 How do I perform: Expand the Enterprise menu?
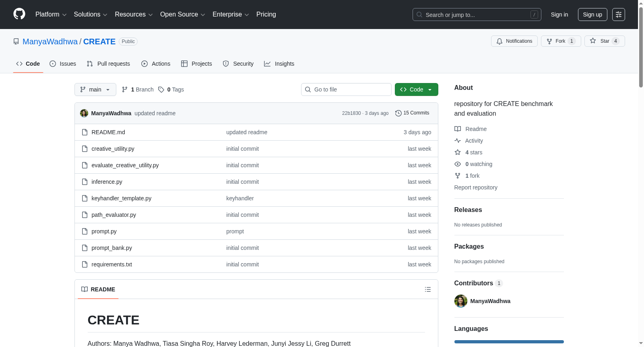231,15
